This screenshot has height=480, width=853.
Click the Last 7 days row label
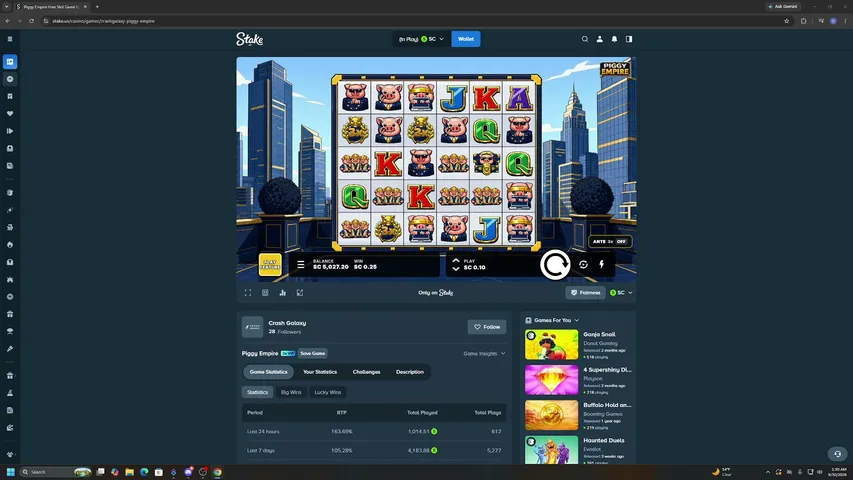point(261,451)
